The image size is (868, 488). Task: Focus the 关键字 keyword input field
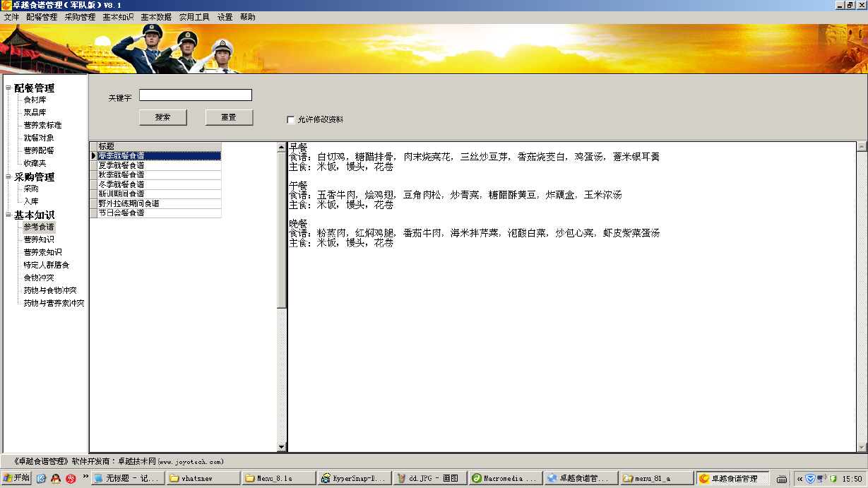tap(196, 95)
